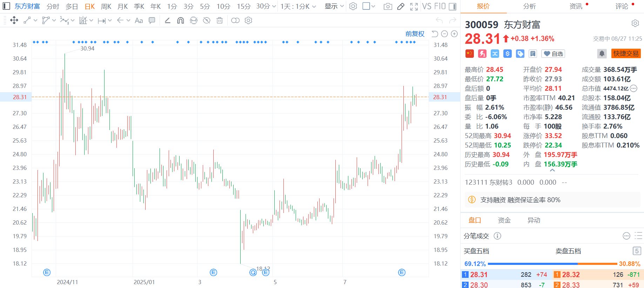Reset chart view with the rotate arrow icon
Screen dimensions: 644x288
(435, 34)
